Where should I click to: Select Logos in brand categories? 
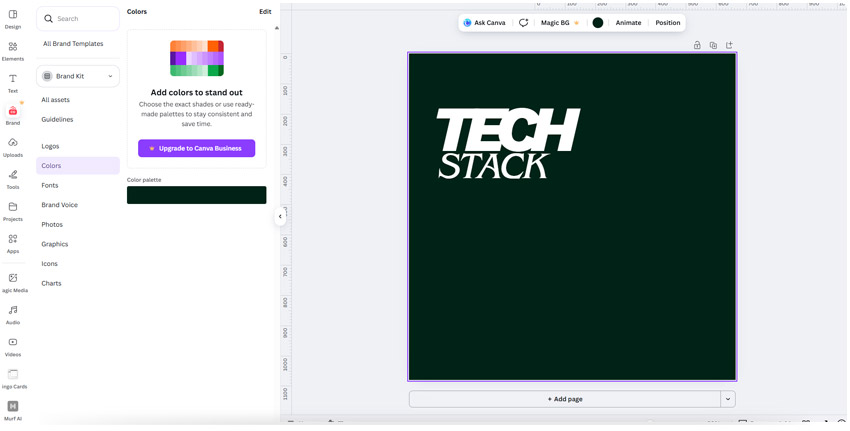(x=50, y=146)
